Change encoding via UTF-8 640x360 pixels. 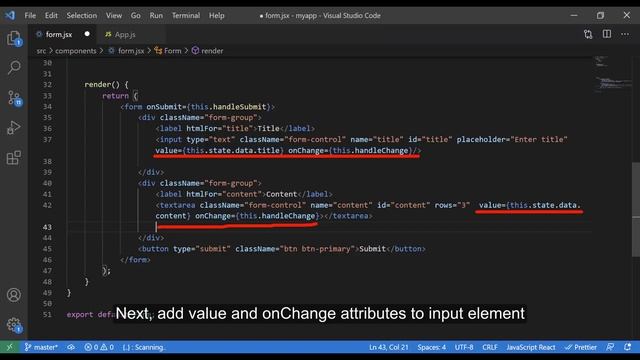pos(464,347)
